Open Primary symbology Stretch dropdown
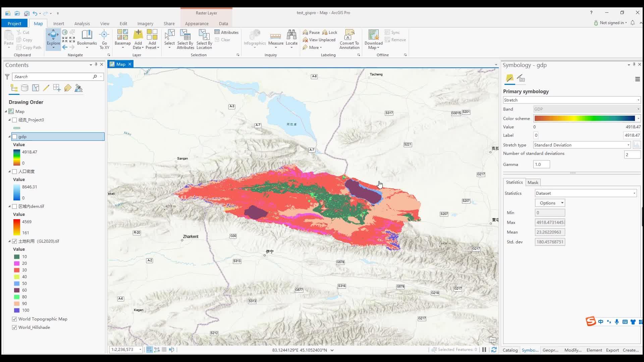 [572, 100]
